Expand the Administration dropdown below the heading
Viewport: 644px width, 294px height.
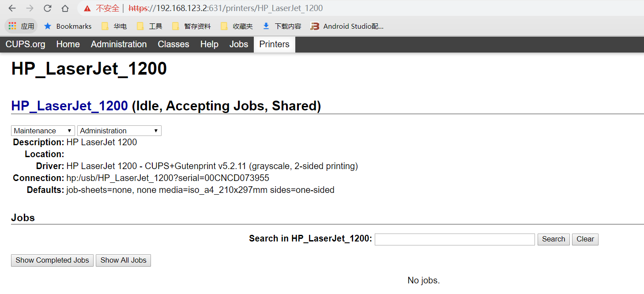[119, 131]
